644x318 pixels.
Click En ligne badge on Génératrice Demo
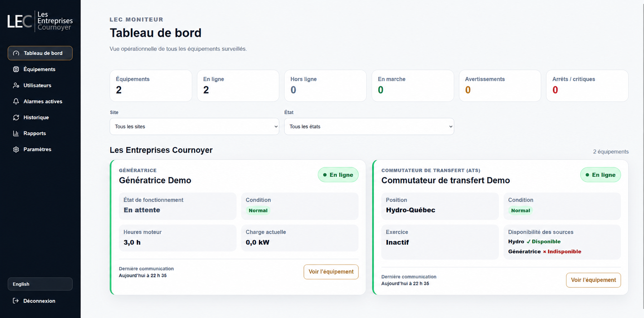[x=338, y=175]
